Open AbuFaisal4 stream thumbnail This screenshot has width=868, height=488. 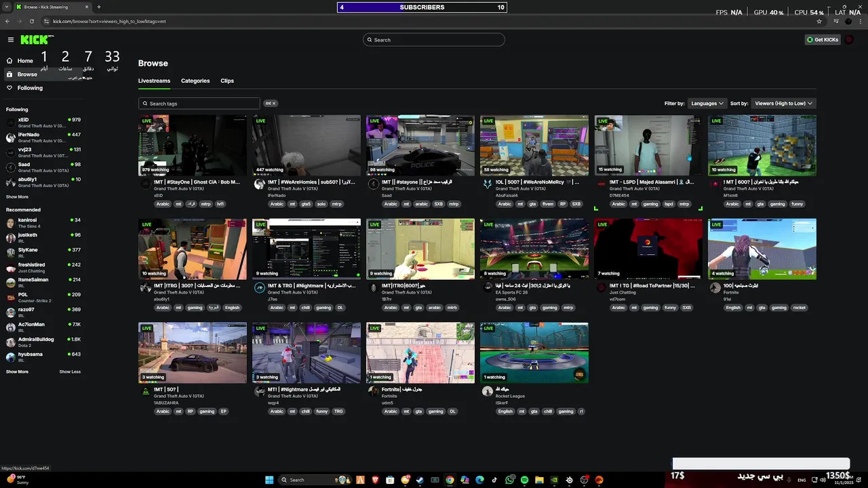coord(534,145)
